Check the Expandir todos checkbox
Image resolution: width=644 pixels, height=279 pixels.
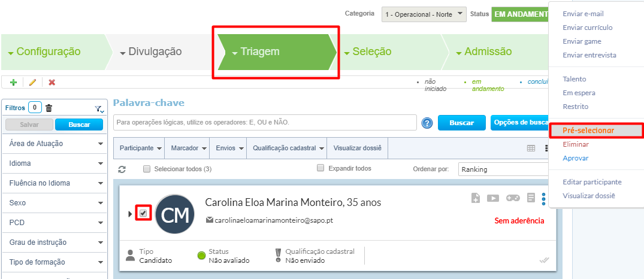pyautogui.click(x=321, y=168)
